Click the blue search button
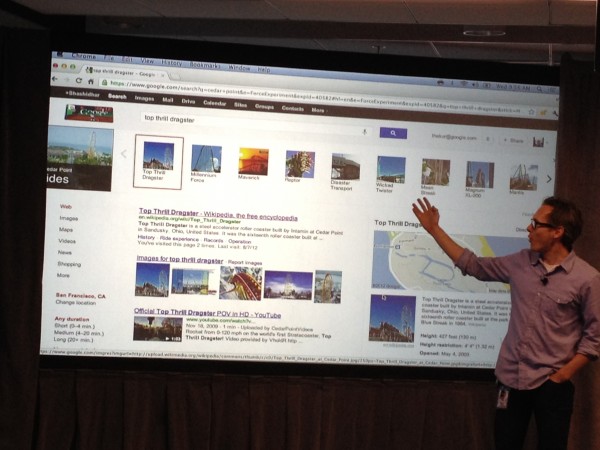 coord(392,133)
